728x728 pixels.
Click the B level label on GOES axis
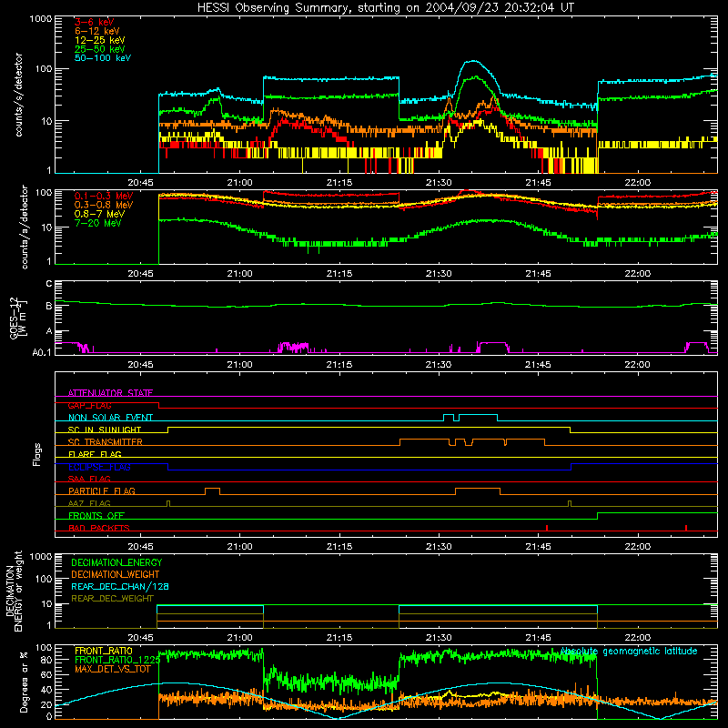49,306
